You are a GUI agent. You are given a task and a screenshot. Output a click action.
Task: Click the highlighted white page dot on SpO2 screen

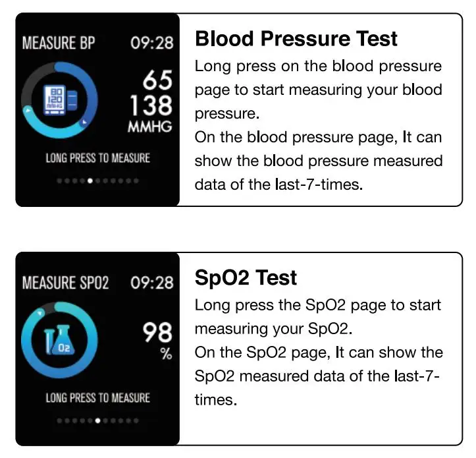coord(97,420)
